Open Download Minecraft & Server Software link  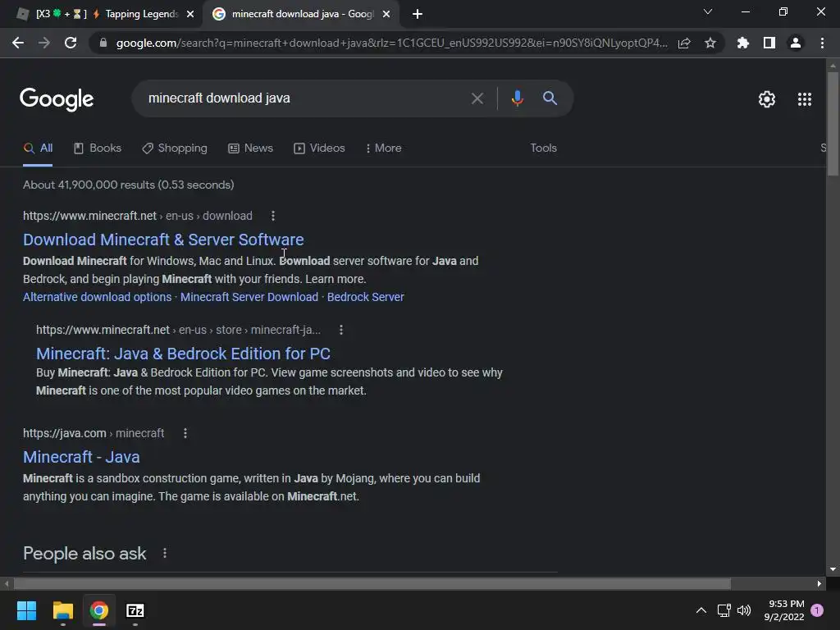coord(163,240)
